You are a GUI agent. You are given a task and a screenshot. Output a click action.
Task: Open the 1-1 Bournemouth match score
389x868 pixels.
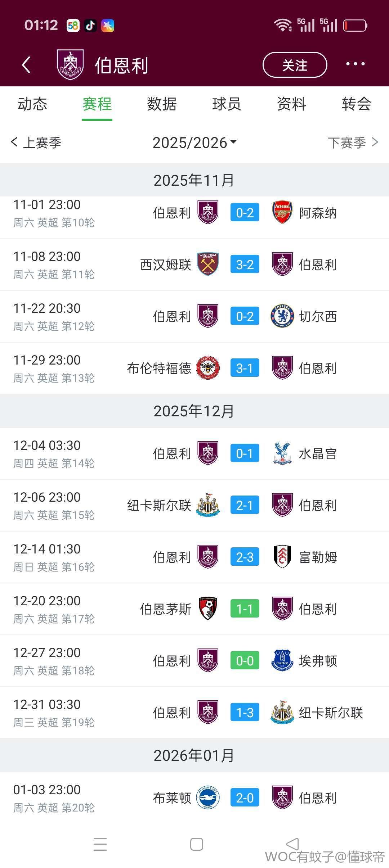pos(245,609)
